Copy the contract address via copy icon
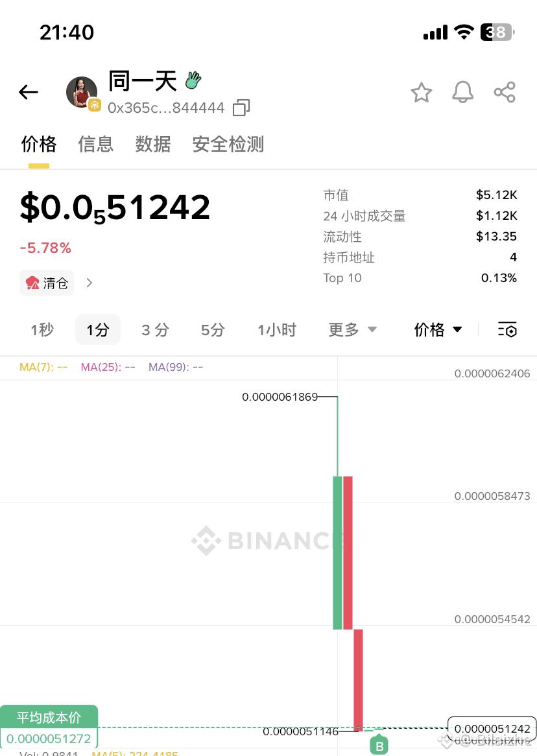Image resolution: width=537 pixels, height=756 pixels. [x=241, y=108]
